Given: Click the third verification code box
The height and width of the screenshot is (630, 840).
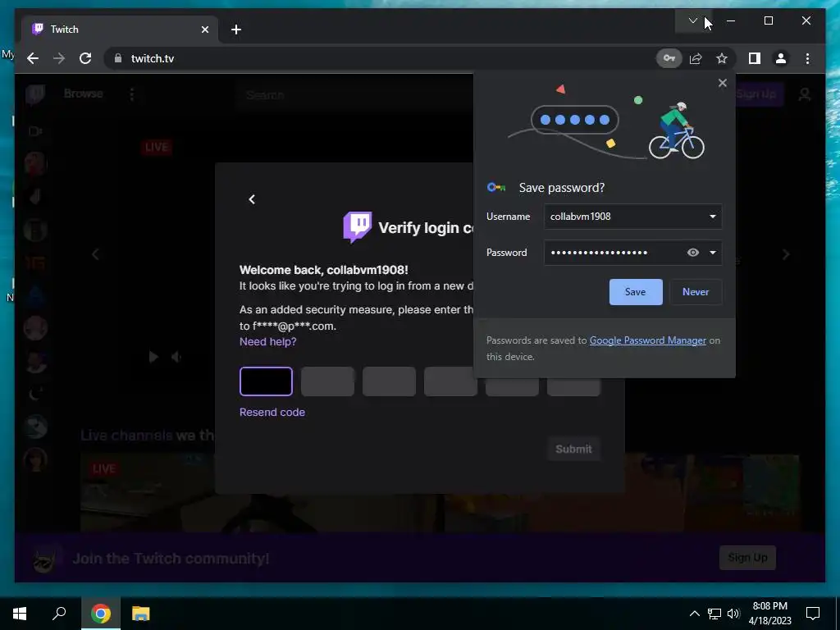Looking at the screenshot, I should click(389, 381).
